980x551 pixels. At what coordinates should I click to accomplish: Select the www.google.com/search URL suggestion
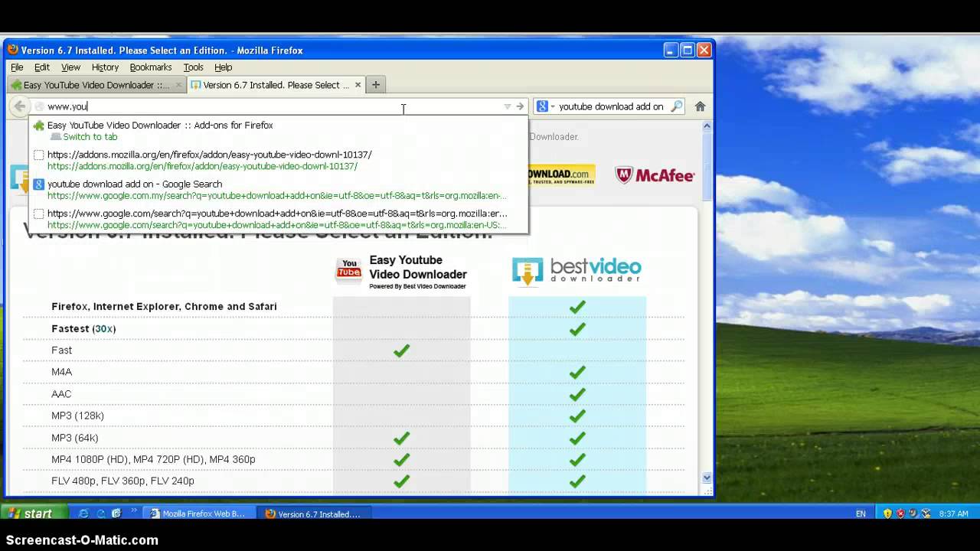(279, 219)
